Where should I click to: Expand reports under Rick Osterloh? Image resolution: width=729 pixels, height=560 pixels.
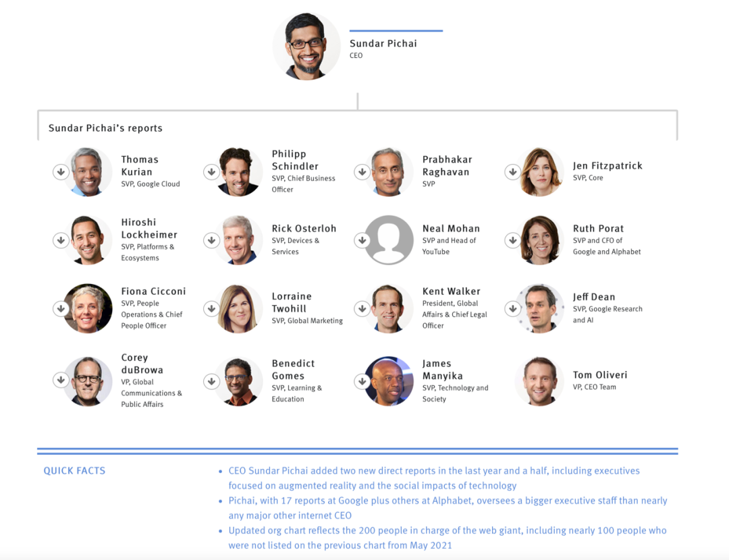(211, 240)
